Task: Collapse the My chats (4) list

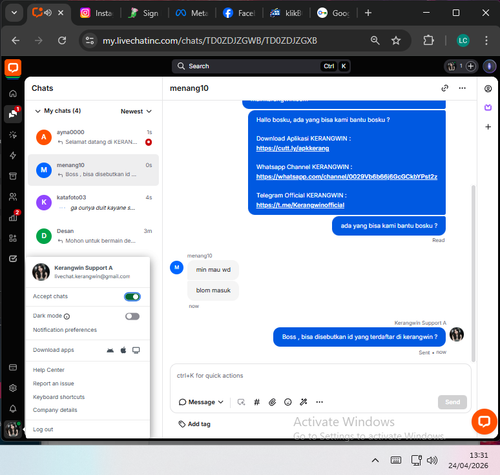Action: pos(38,111)
